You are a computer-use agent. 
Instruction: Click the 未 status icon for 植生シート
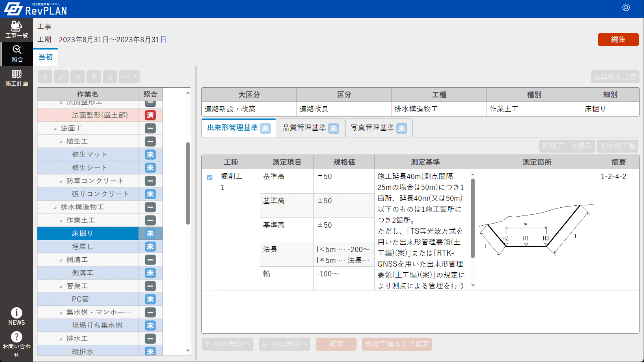pos(150,168)
